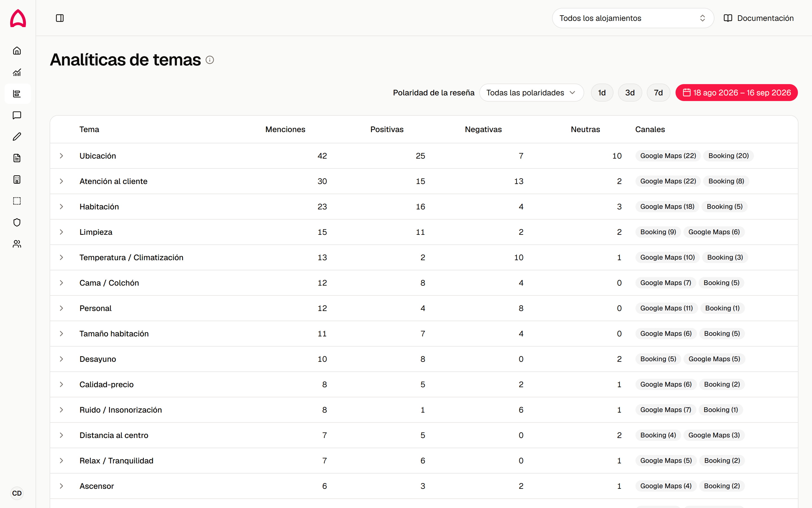Expand the Temperatura / Climatización row
Viewport: 812px width, 508px height.
[61, 257]
